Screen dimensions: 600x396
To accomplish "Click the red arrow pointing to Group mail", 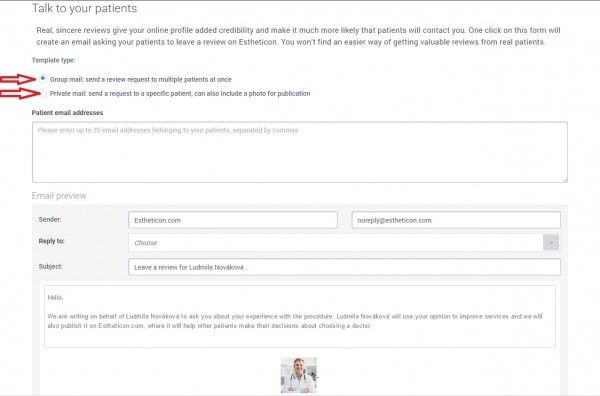I will (18, 79).
